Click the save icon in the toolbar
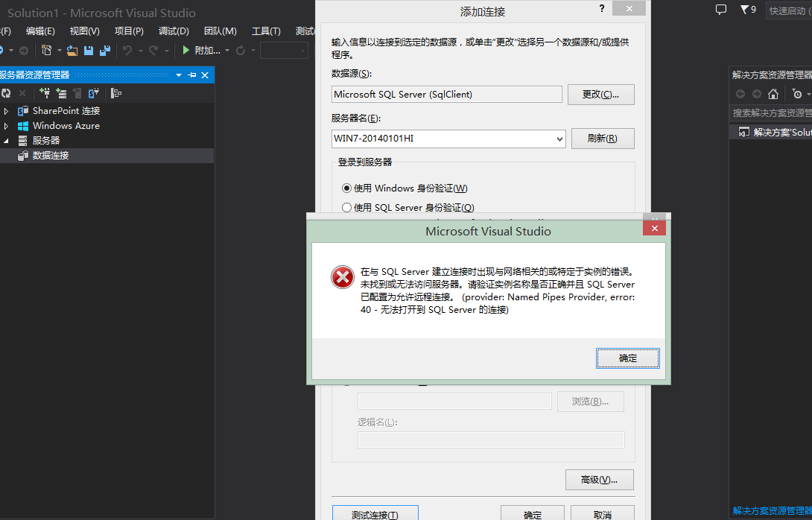The height and width of the screenshot is (520, 812). tap(89, 50)
